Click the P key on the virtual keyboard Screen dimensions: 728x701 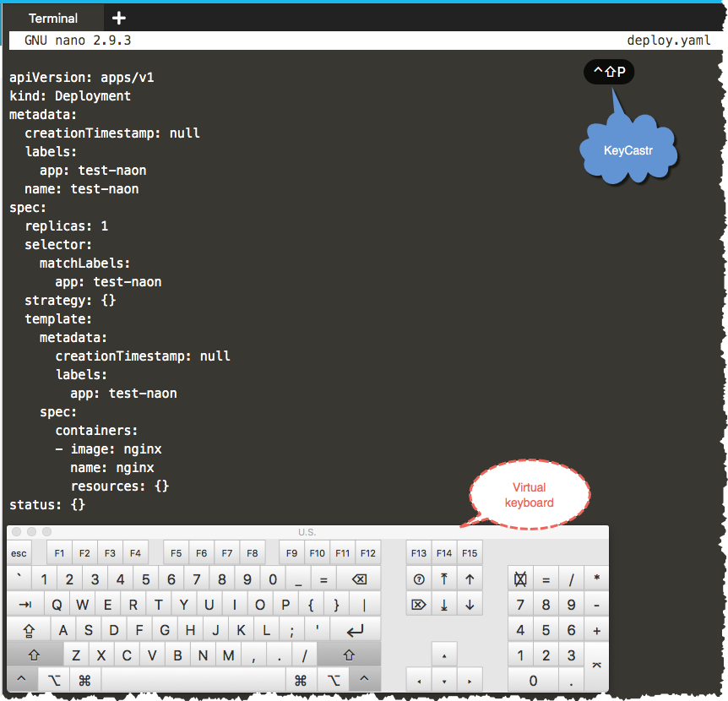click(x=285, y=605)
